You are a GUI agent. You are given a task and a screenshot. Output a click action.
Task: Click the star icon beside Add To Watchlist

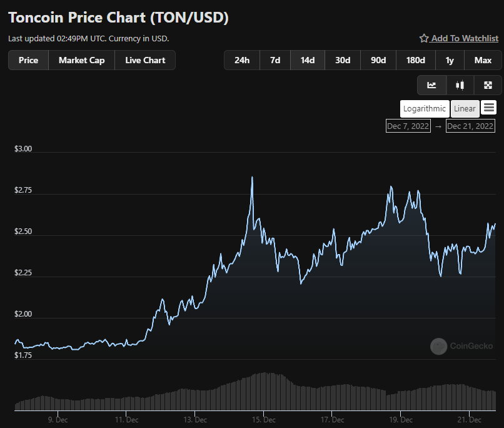[x=423, y=39]
